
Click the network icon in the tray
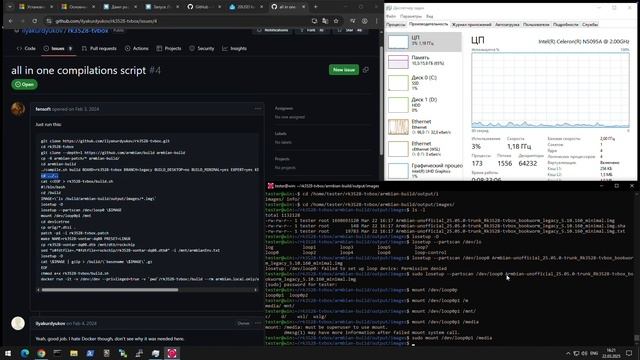(x=576, y=353)
